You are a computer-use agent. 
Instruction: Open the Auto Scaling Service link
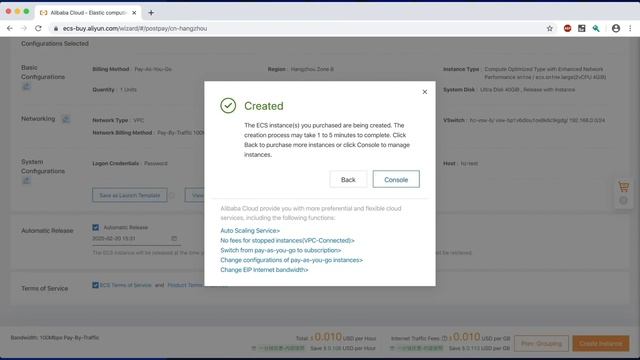[x=250, y=231]
